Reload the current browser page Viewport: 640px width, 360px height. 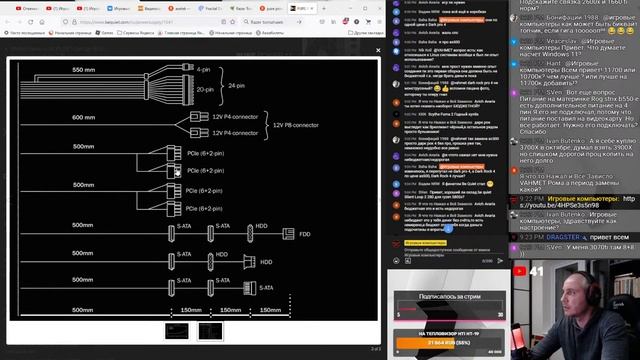pyautogui.click(x=31, y=22)
